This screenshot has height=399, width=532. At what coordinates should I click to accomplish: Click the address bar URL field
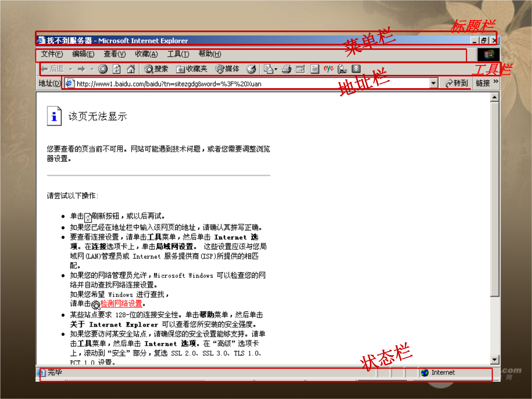252,83
